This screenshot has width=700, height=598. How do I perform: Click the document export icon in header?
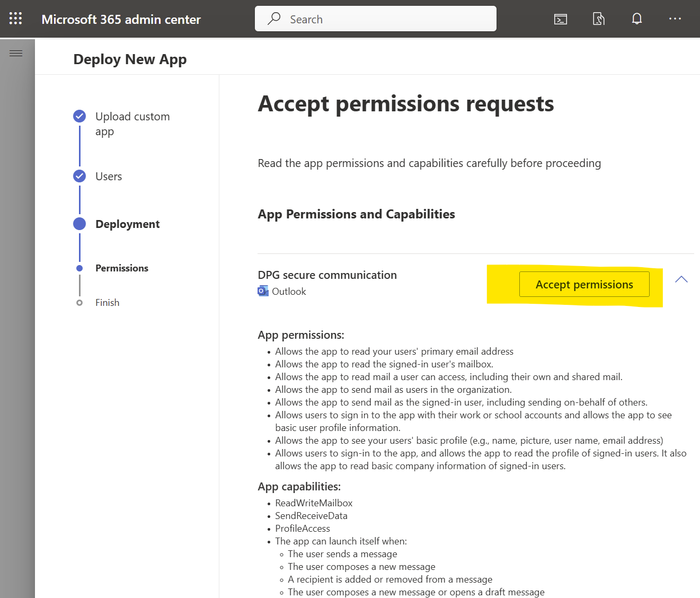[x=598, y=19]
